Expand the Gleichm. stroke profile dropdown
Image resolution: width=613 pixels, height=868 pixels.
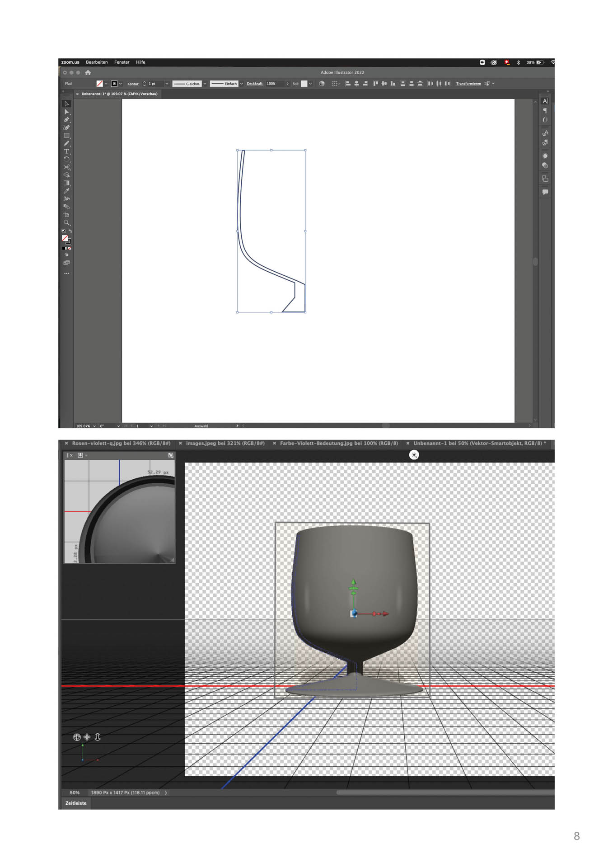(x=205, y=84)
